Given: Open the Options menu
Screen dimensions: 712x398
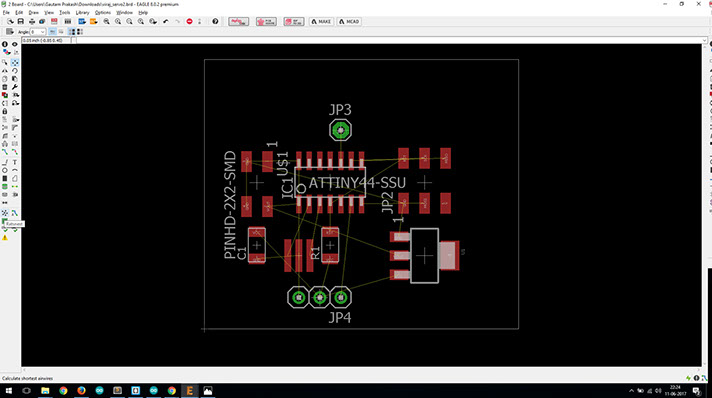Looking at the screenshot, I should 103,13.
